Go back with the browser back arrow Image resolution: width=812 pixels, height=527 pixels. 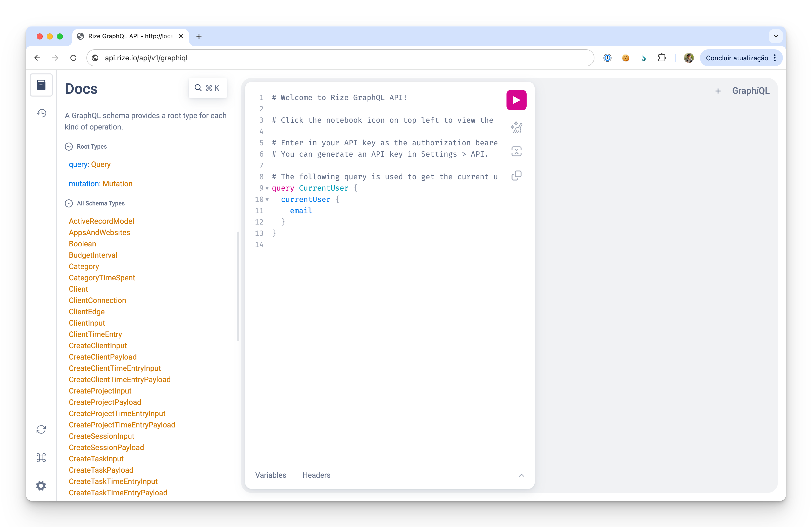click(37, 58)
